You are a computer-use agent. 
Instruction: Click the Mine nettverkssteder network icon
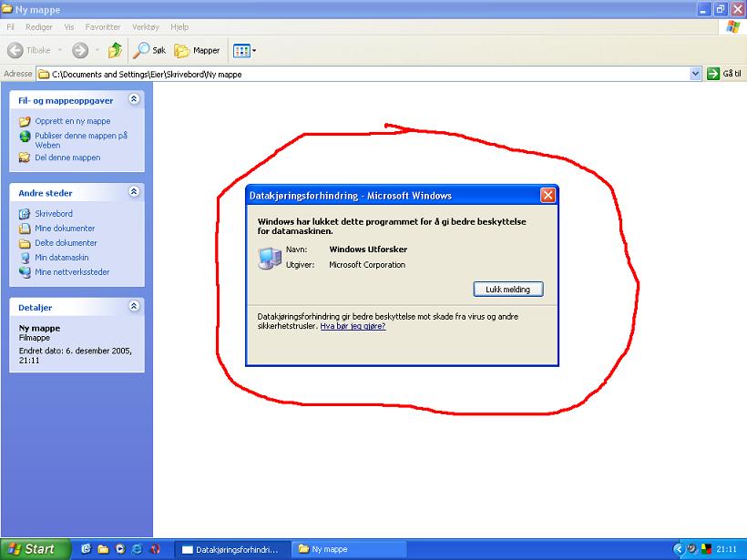[x=25, y=272]
